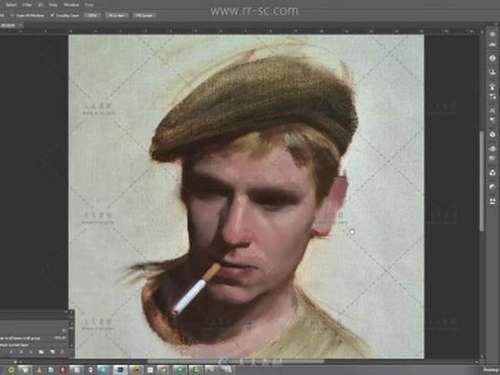Click the Desktop toolbar label in the taskbar
Screen dimensions: 500x375
pyautogui.click(x=491, y=369)
